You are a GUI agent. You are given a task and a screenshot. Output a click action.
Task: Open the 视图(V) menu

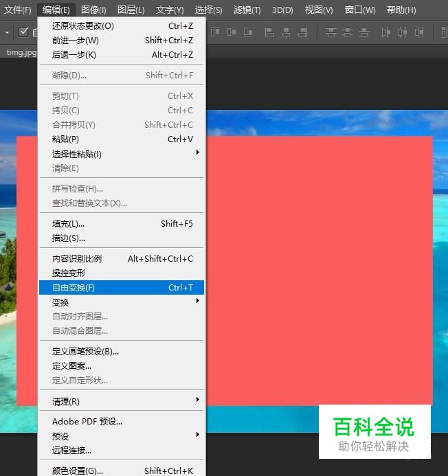319,10
